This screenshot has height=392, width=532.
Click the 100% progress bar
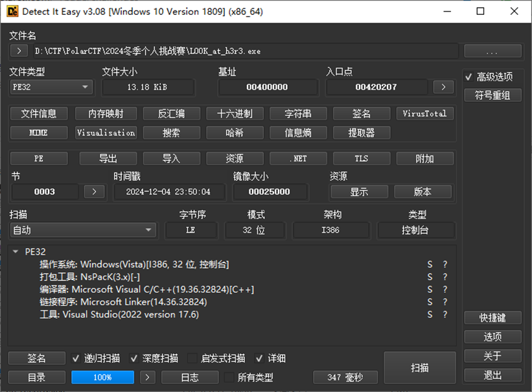[102, 376]
